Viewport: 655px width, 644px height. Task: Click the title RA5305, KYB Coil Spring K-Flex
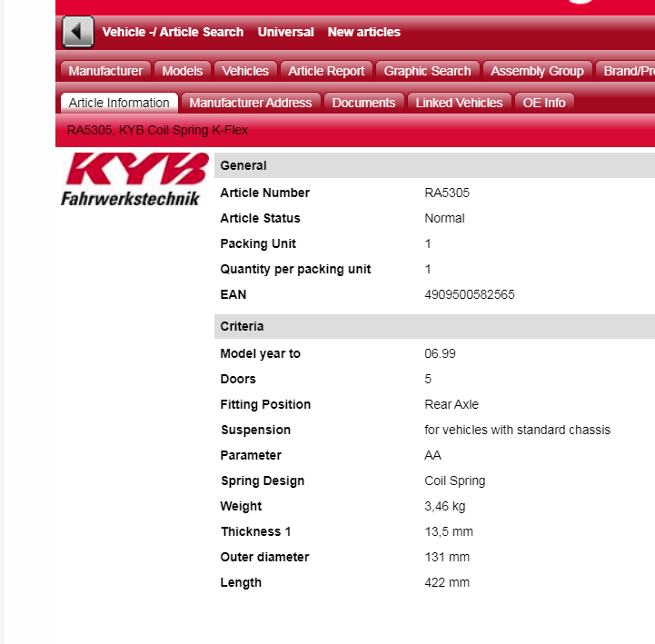click(157, 130)
